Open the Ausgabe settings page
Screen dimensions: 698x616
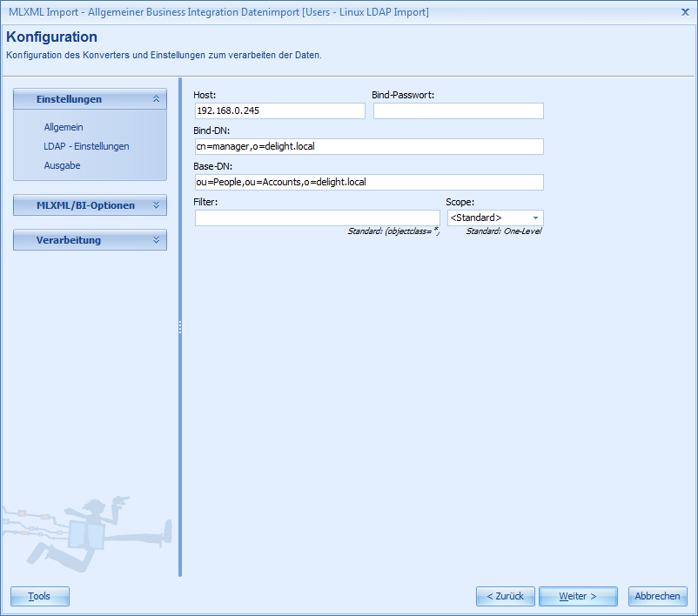coord(61,165)
